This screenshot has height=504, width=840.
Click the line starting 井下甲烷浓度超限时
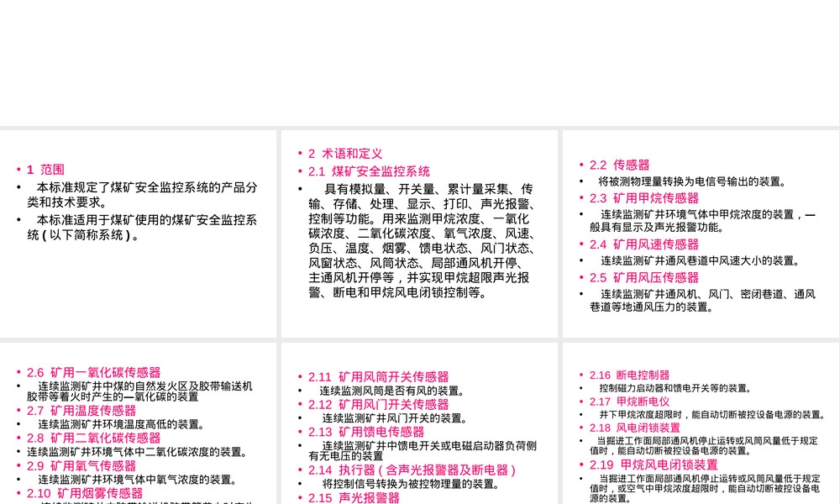712,415
